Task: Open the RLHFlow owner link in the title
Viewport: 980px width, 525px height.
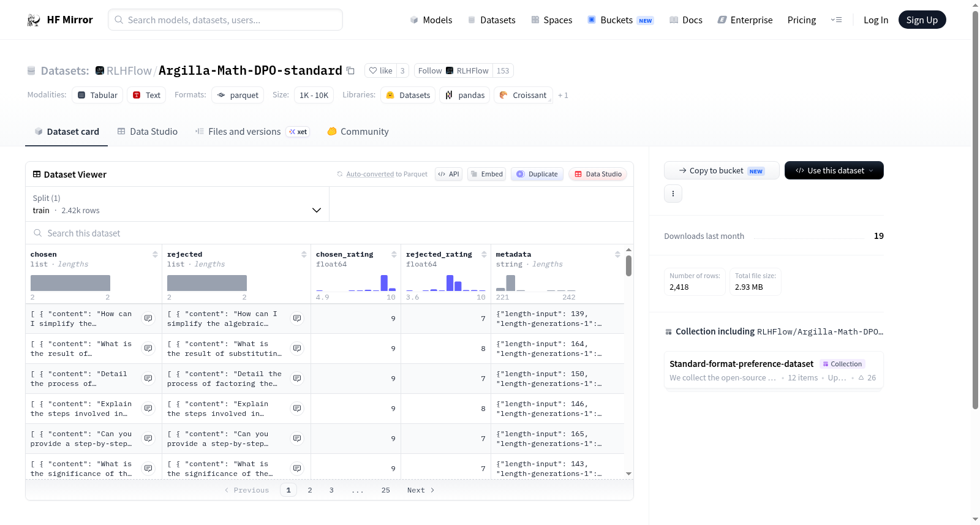Action: [129, 70]
